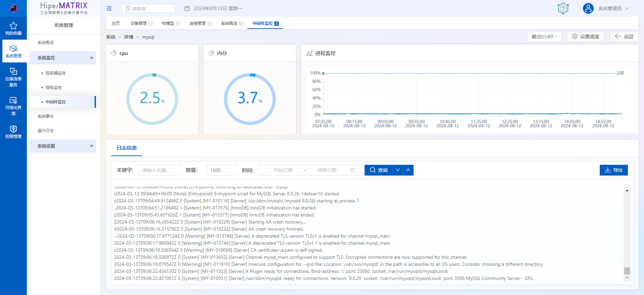Collapse the 系统监控 menu group
The width and height of the screenshot is (644, 295).
[63, 58]
